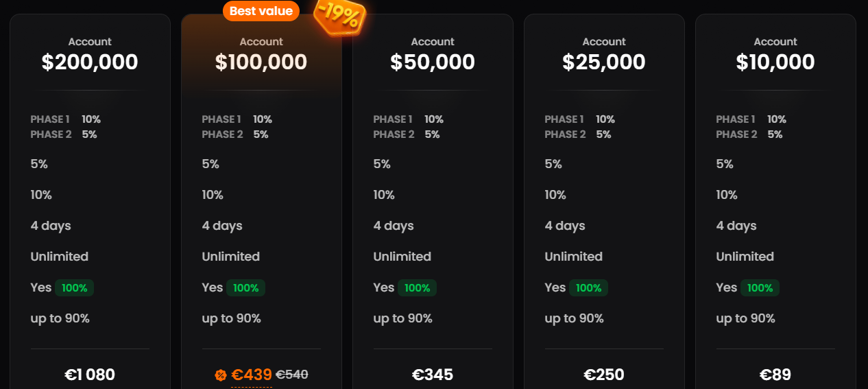868x389 pixels.
Task: Click the crossed-out €540 price
Action: (291, 375)
